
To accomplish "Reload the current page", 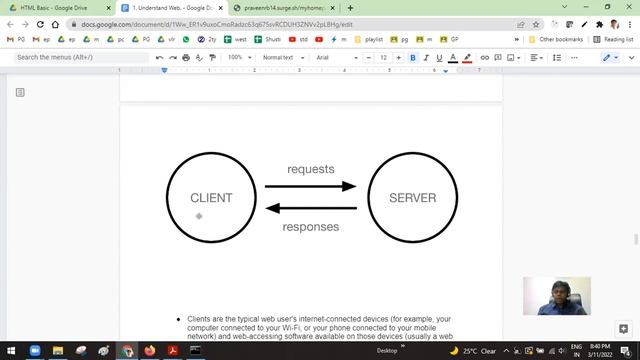I will (x=40, y=24).
